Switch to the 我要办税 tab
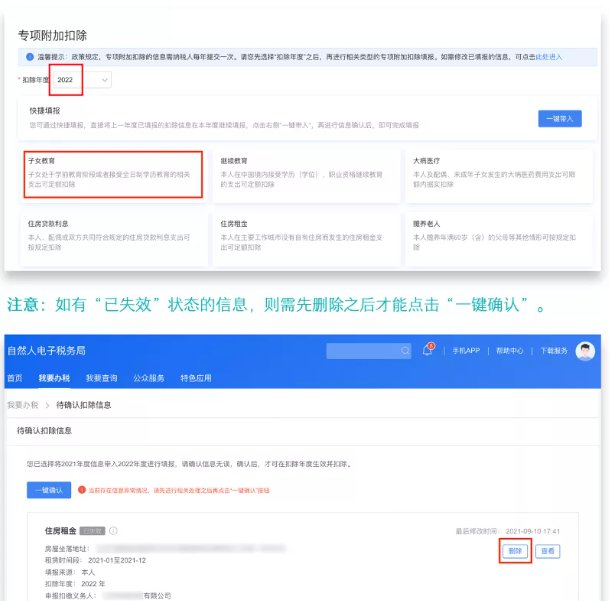Screen dimensions: 610x601 tap(54, 378)
